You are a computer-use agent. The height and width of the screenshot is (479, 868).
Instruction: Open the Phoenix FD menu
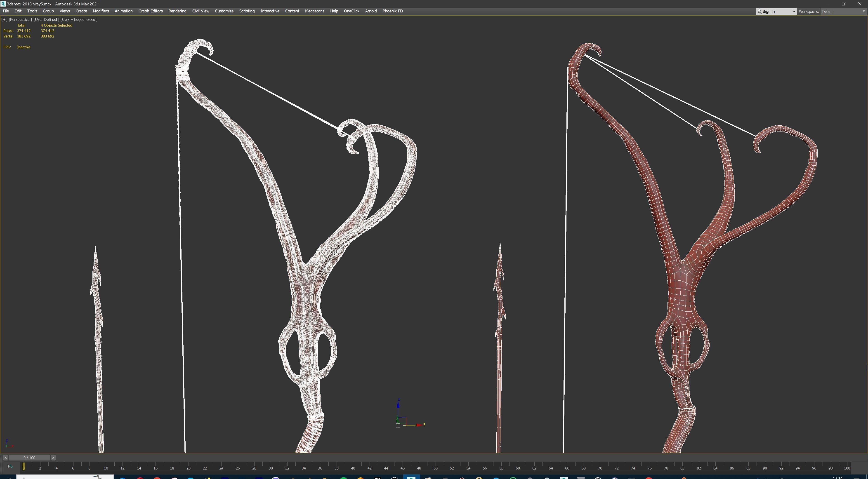(393, 11)
